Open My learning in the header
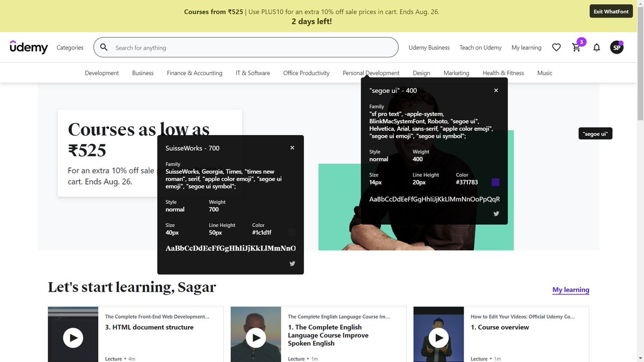The image size is (644, 362). tap(526, 48)
